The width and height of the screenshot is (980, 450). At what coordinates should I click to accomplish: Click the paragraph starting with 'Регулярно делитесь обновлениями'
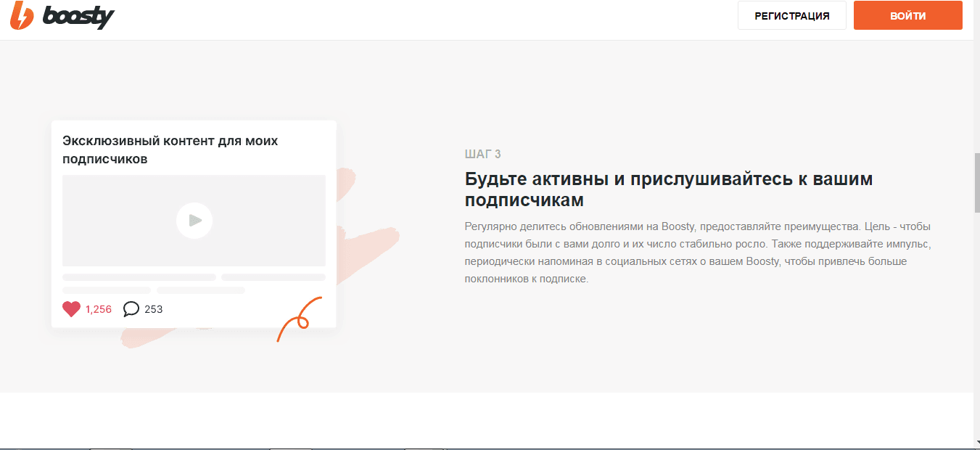pos(696,253)
